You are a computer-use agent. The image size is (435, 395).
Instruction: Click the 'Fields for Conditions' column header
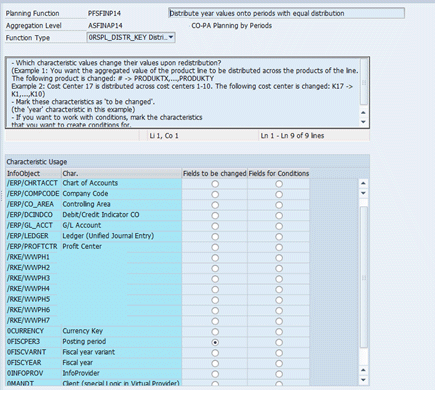[x=279, y=173]
